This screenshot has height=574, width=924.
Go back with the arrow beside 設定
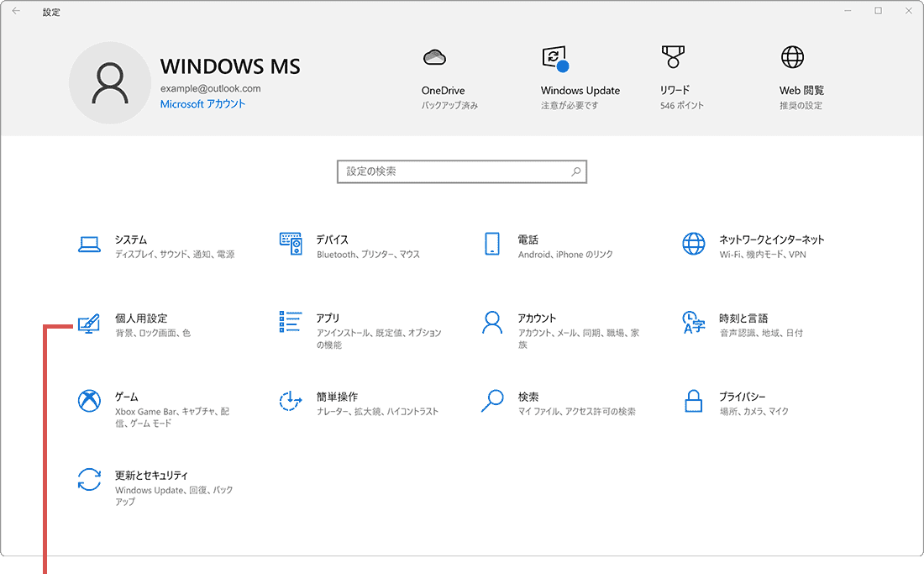pyautogui.click(x=16, y=11)
